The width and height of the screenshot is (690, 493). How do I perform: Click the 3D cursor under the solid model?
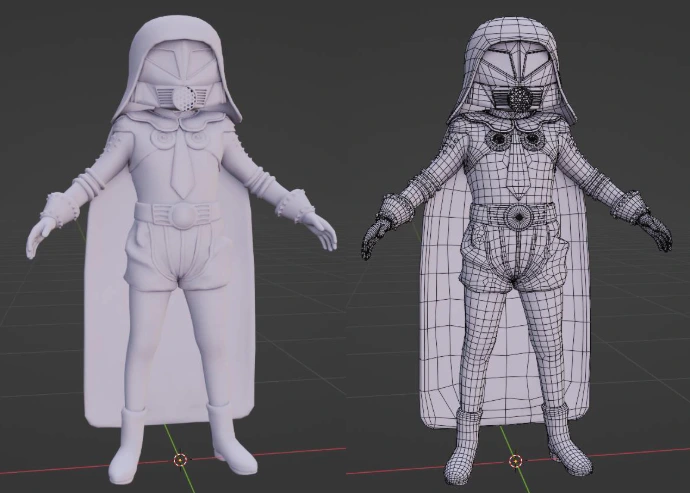click(180, 460)
